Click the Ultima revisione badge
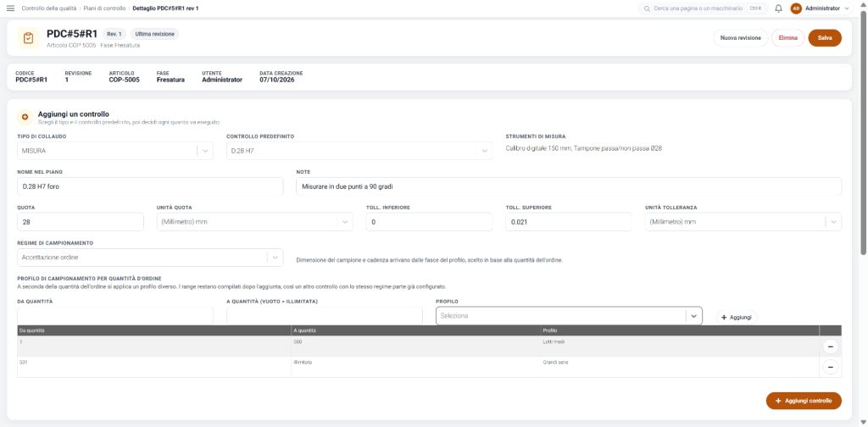 155,34
